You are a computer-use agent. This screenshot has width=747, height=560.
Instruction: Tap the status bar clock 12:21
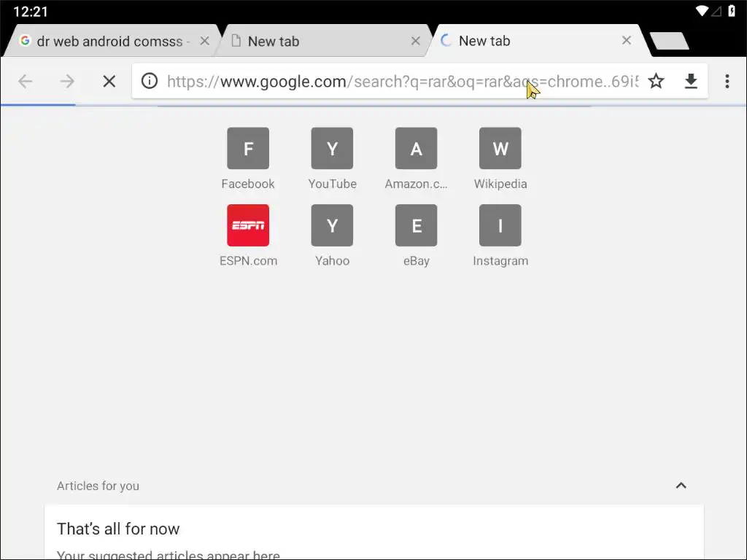[x=31, y=12]
